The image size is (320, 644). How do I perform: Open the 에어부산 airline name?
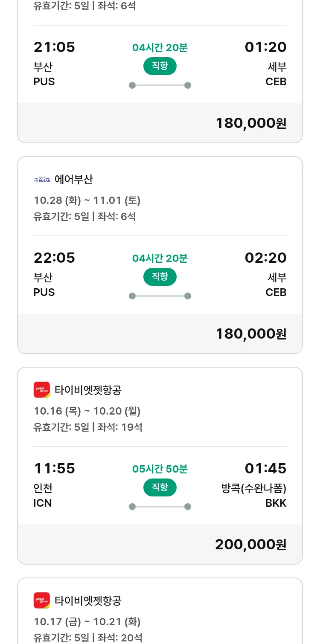click(73, 180)
